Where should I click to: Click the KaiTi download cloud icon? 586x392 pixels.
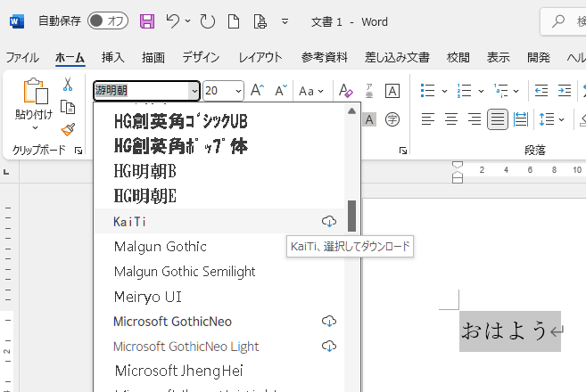329,221
